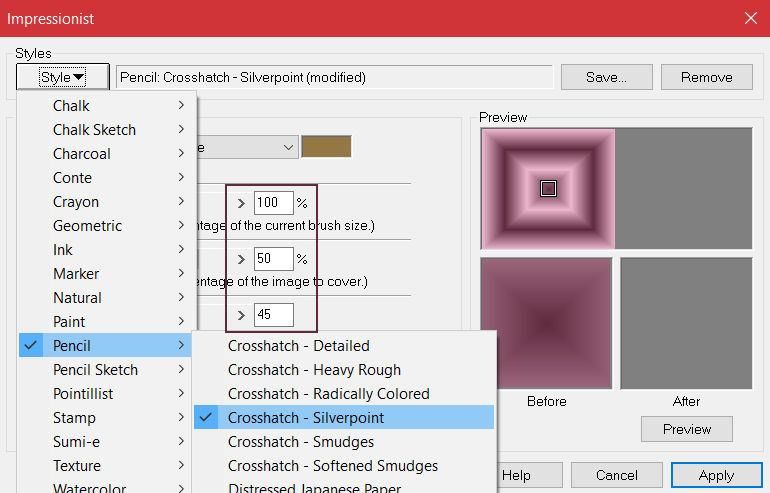Choose Crosshatch - Heavy Rough style
Screen dimensions: 770x493
pos(344,370)
